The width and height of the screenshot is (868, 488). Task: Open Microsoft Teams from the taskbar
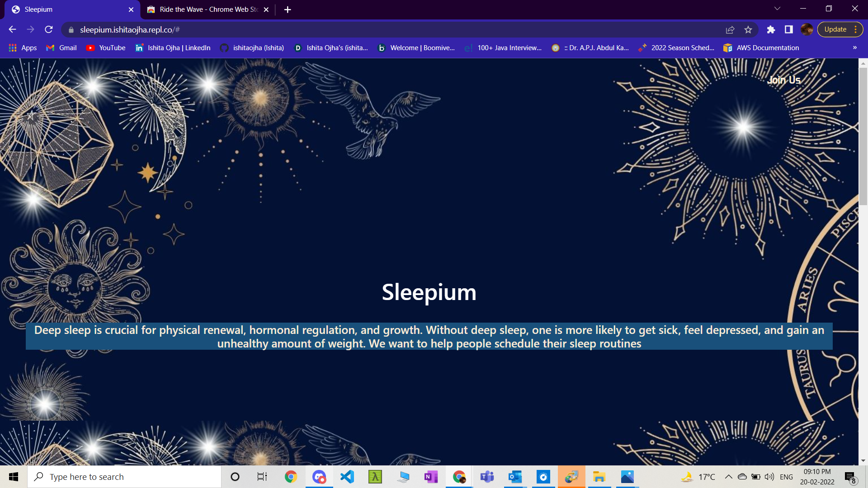coord(487,477)
